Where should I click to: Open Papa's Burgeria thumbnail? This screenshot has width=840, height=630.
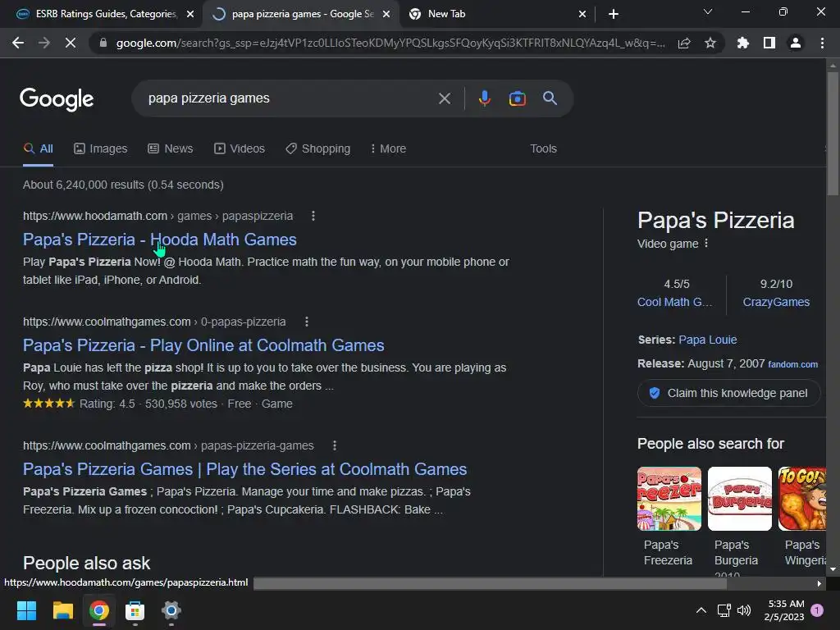click(x=739, y=499)
